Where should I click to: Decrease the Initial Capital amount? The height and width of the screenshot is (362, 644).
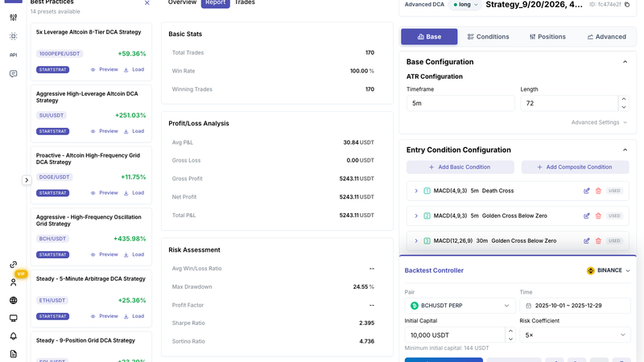click(x=510, y=339)
